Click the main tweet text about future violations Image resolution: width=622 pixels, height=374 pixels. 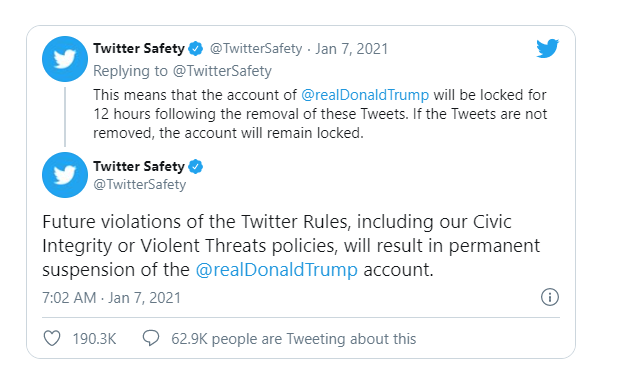coord(291,245)
